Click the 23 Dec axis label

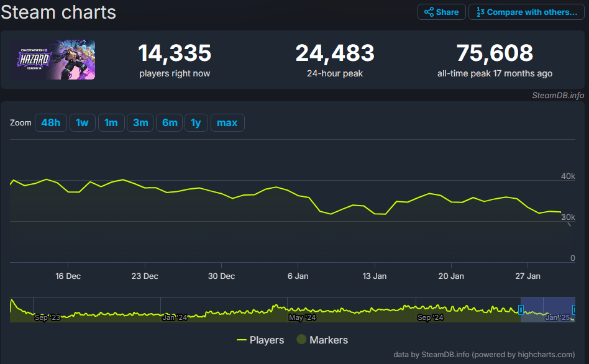pyautogui.click(x=145, y=276)
